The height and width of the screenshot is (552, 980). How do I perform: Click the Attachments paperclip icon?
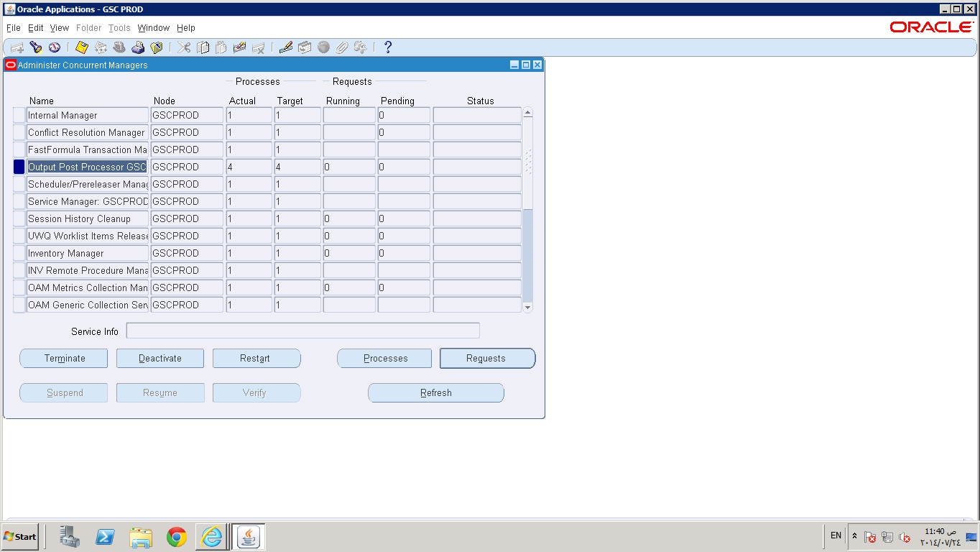click(342, 47)
